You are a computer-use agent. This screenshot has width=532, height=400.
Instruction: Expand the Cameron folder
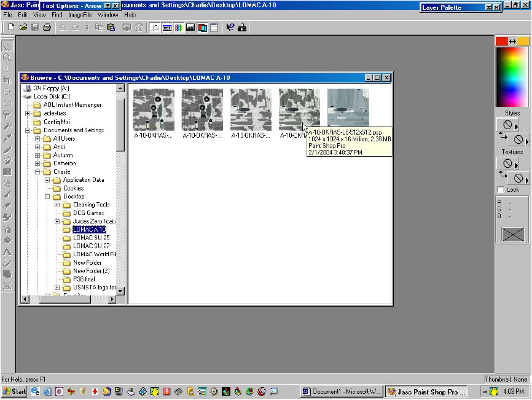click(37, 163)
